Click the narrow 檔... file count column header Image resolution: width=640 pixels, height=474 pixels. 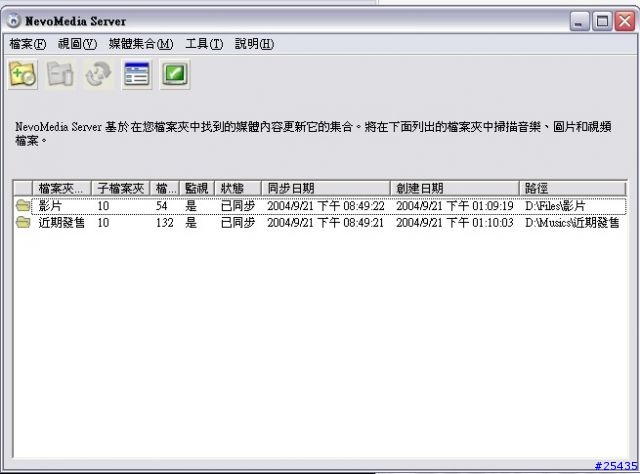164,188
